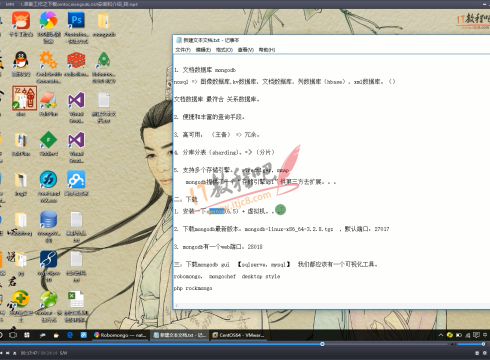Switch to the Robomongo taskbar window

click(120, 335)
